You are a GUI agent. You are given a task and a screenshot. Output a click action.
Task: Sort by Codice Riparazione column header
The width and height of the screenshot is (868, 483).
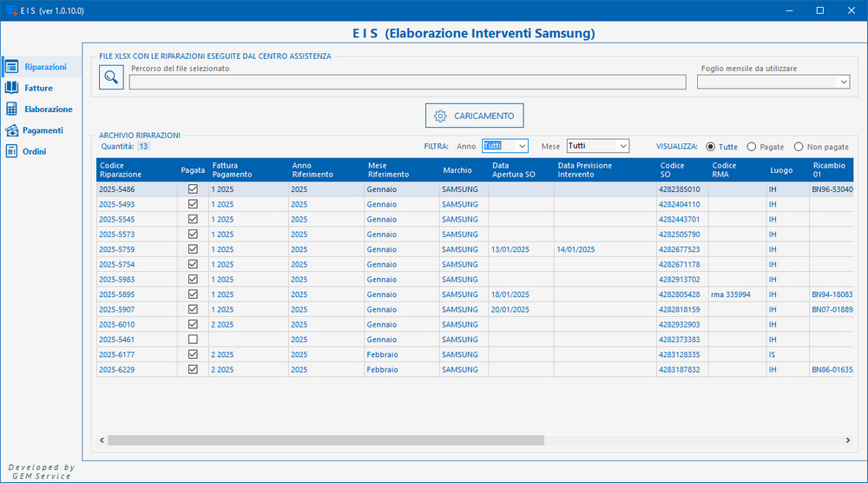(x=132, y=169)
